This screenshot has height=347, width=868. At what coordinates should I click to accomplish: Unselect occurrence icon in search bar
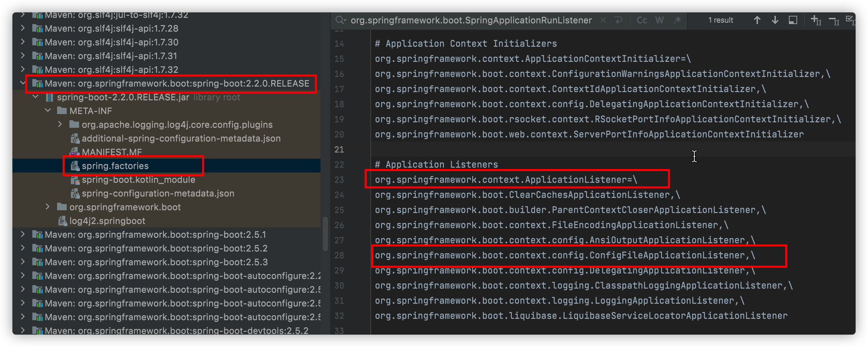click(x=834, y=21)
